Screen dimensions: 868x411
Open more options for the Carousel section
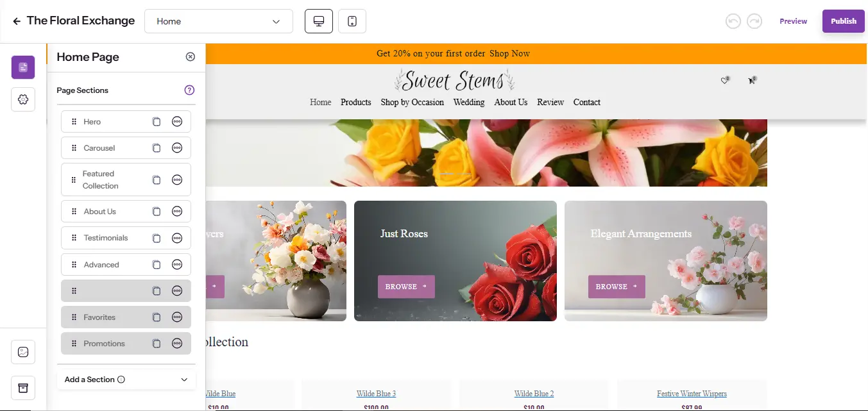pos(177,148)
